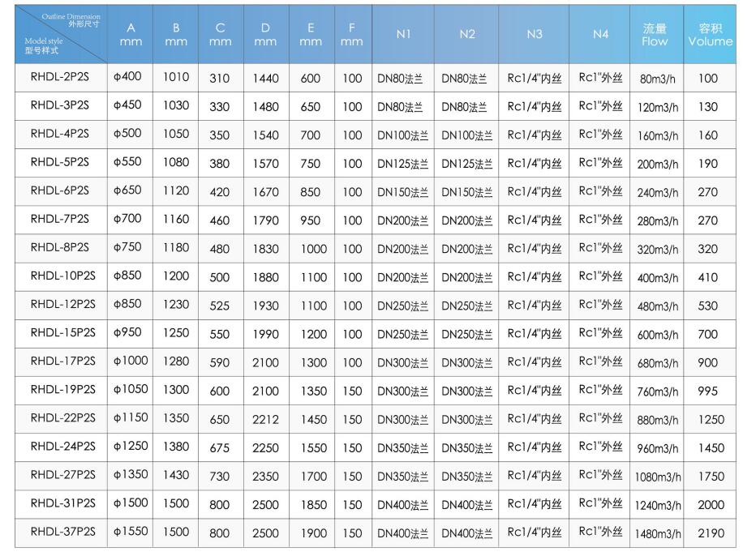
Task: Click the 'E mm' column header
Action: click(x=311, y=34)
